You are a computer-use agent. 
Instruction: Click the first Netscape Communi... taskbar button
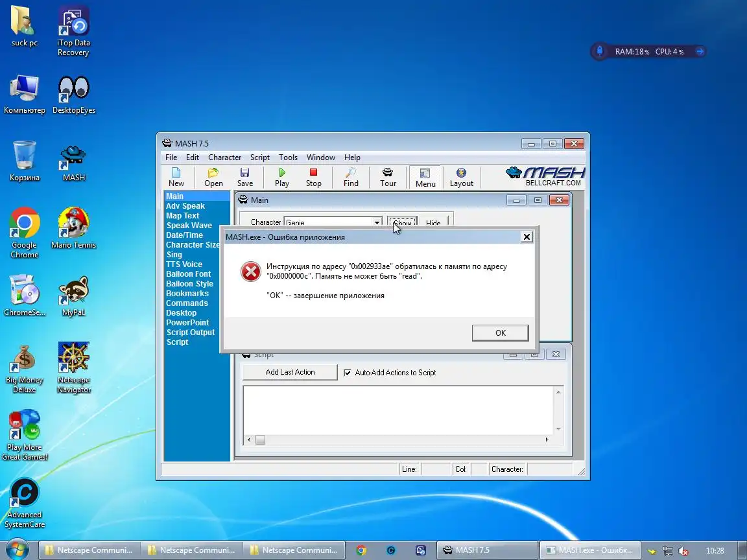[88, 550]
